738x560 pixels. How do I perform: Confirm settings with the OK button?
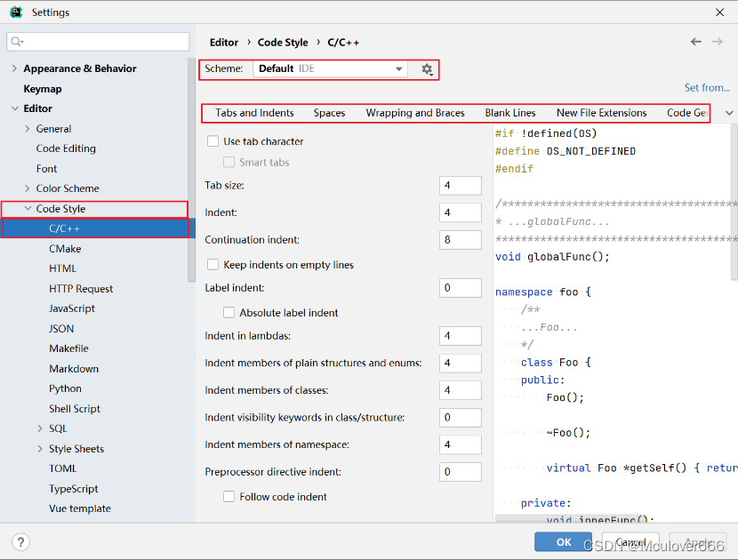pos(564,542)
